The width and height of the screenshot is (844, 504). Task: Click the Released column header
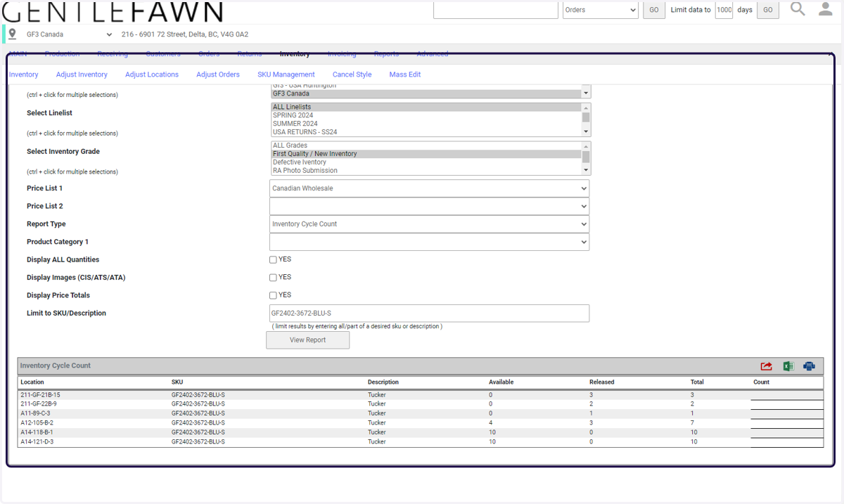point(601,382)
